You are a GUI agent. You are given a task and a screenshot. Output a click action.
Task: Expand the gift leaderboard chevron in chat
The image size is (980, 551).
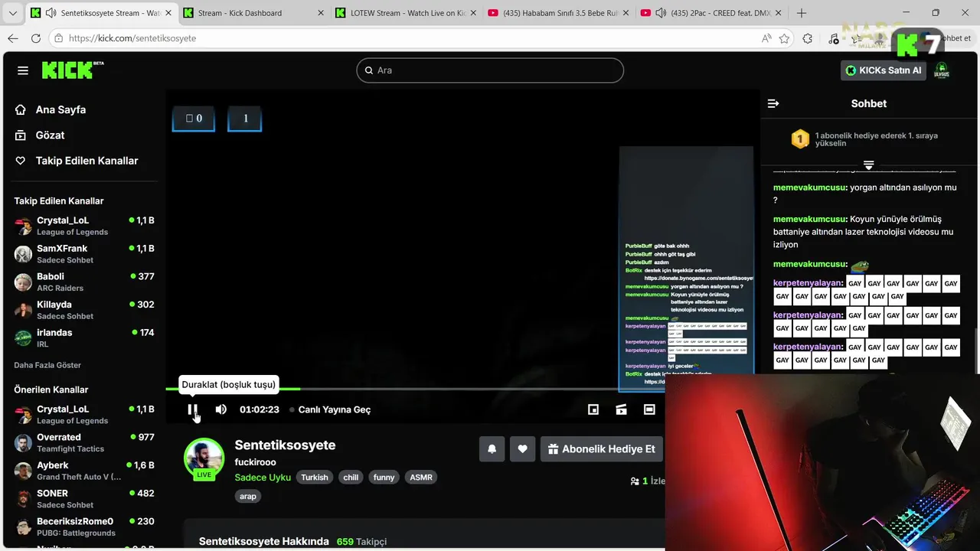click(x=868, y=165)
